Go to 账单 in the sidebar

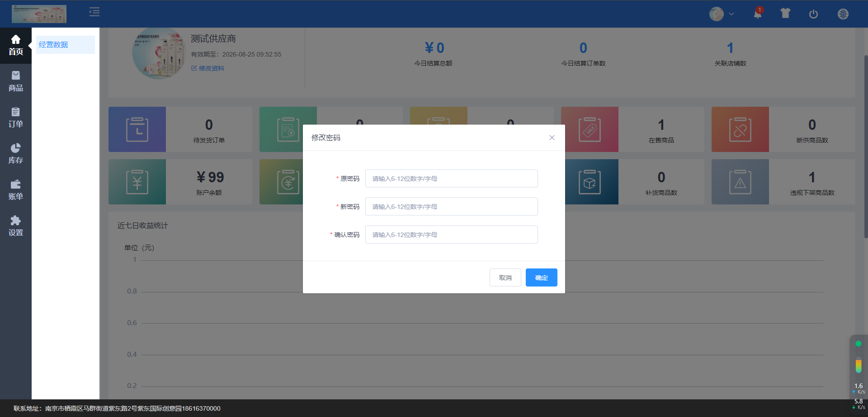[x=16, y=190]
